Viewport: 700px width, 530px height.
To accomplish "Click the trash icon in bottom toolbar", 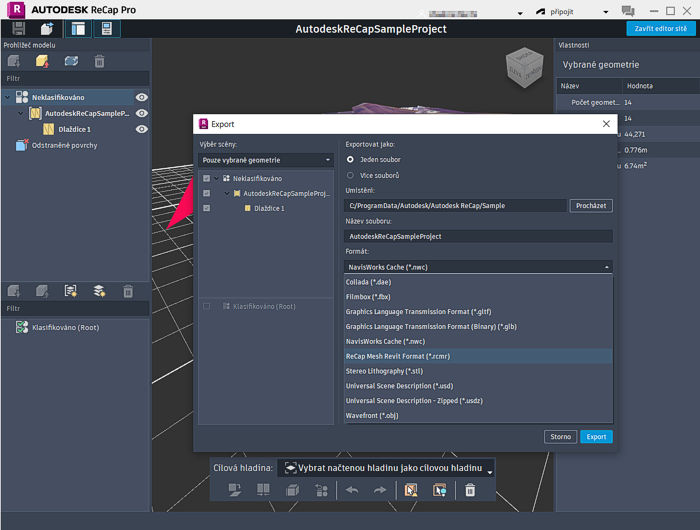I will 470,490.
